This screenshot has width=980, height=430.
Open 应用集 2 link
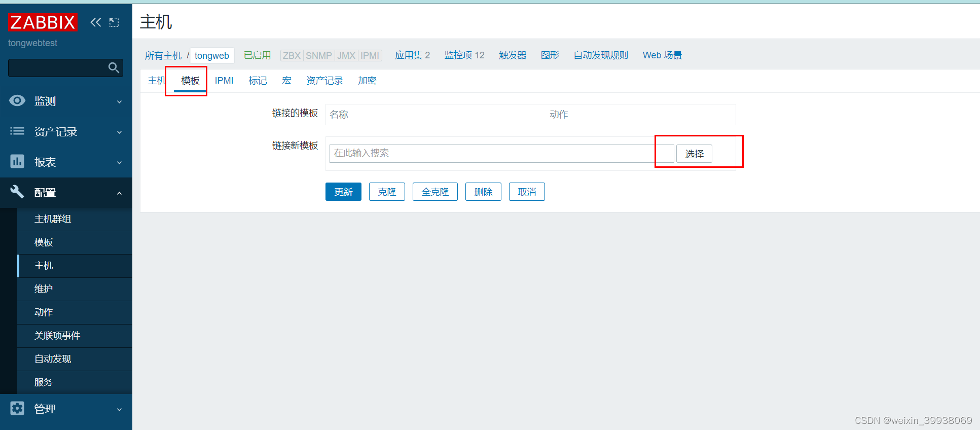412,55
